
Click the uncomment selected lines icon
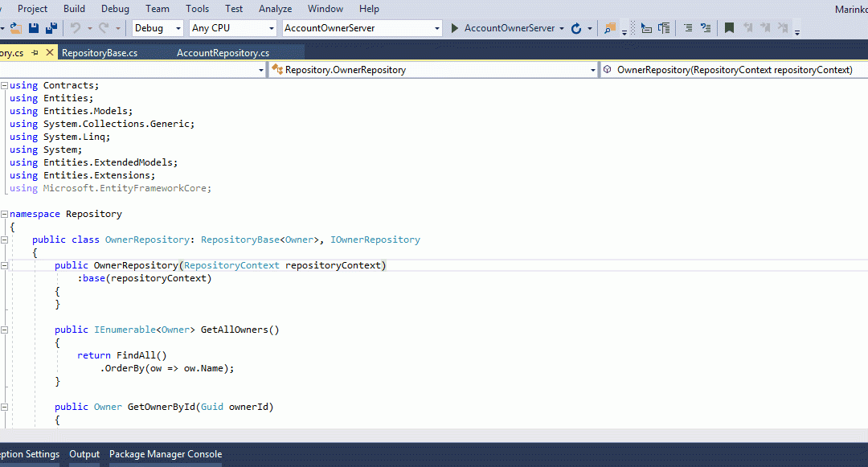[706, 28]
